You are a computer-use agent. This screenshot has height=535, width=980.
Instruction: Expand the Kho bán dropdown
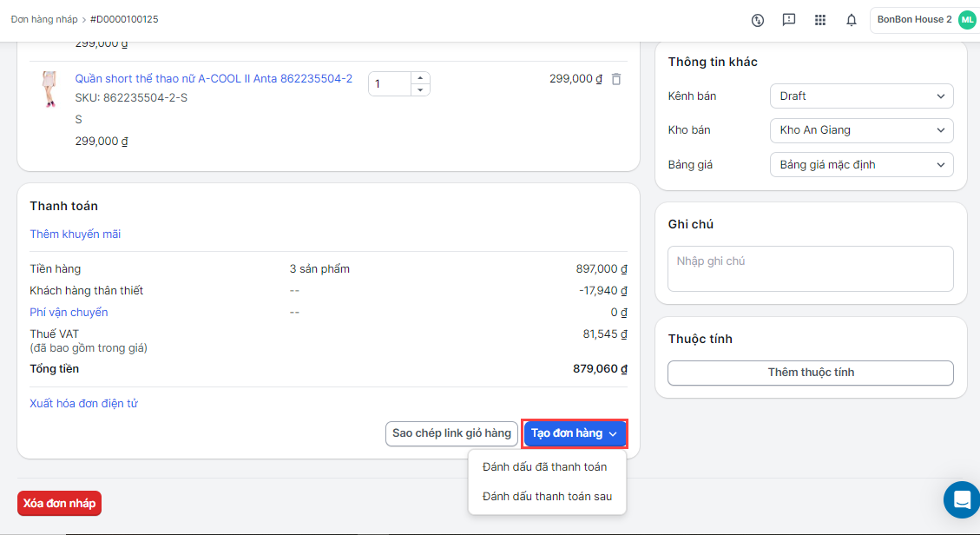861,130
